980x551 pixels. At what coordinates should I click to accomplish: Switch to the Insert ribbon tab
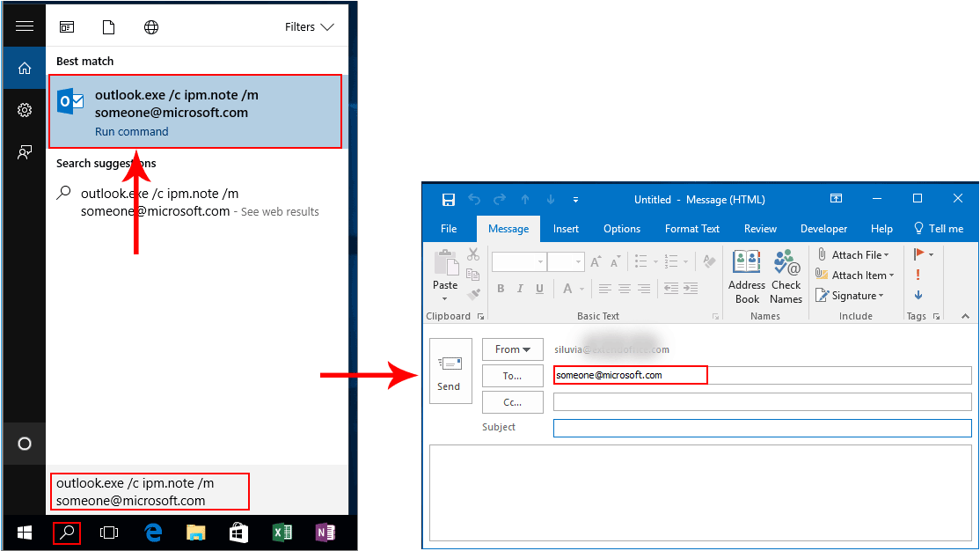coord(566,229)
